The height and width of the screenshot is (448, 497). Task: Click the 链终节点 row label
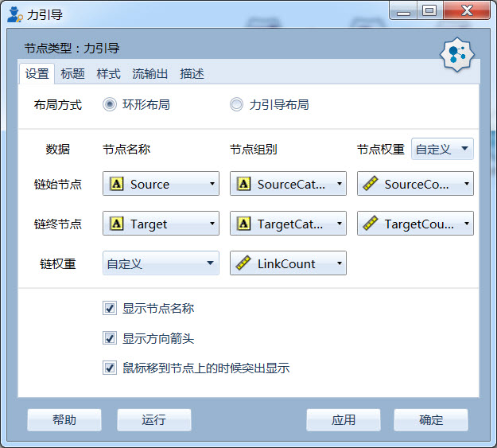(x=58, y=224)
